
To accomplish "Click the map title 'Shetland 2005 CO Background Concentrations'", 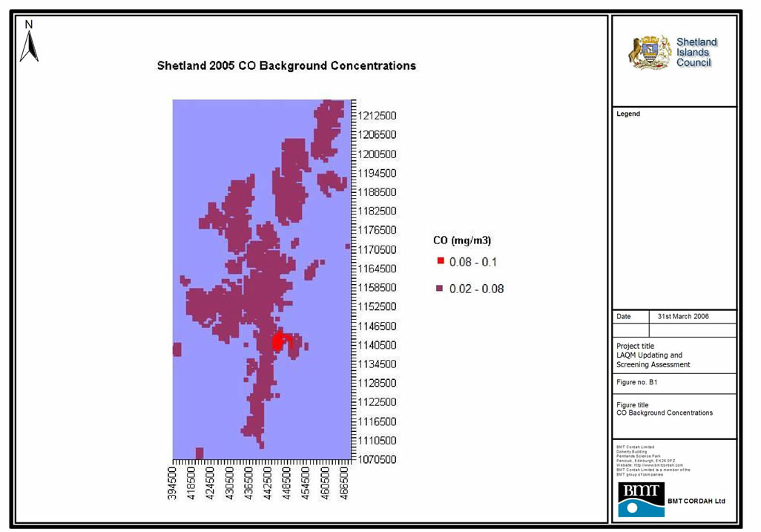I will click(286, 66).
